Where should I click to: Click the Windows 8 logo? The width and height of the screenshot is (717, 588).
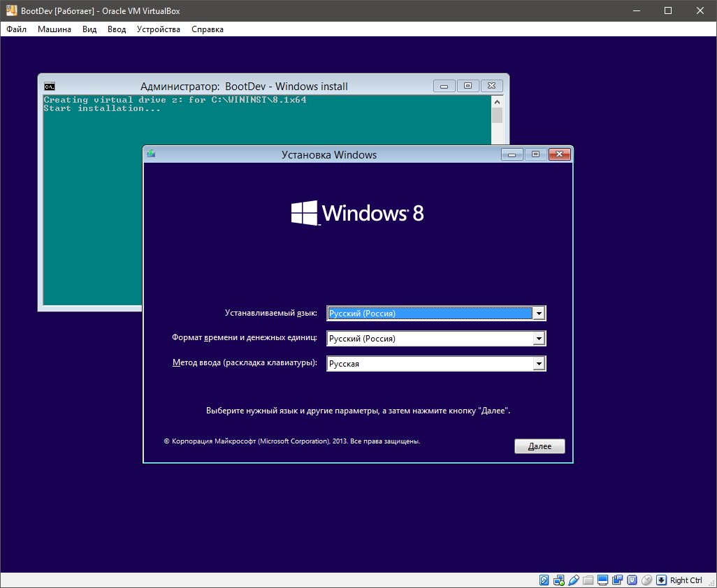[358, 213]
